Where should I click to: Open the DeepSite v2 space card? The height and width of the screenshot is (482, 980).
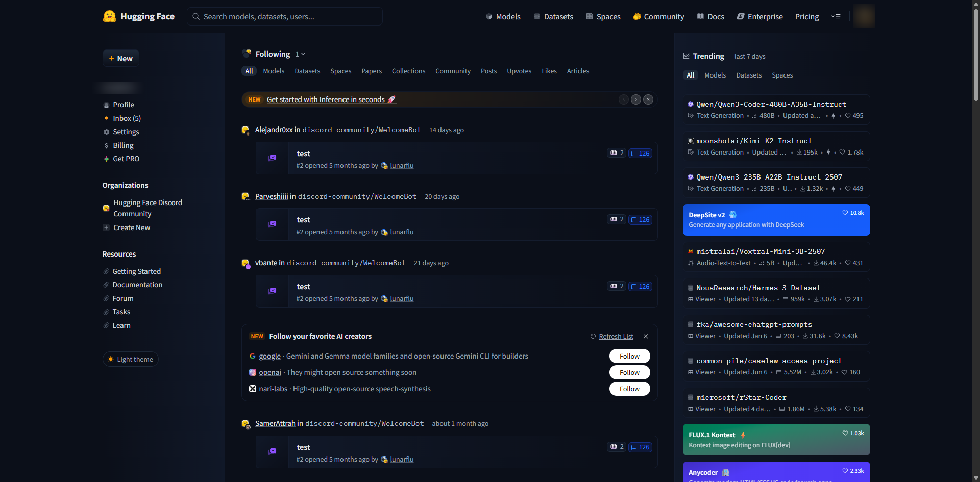(x=776, y=220)
